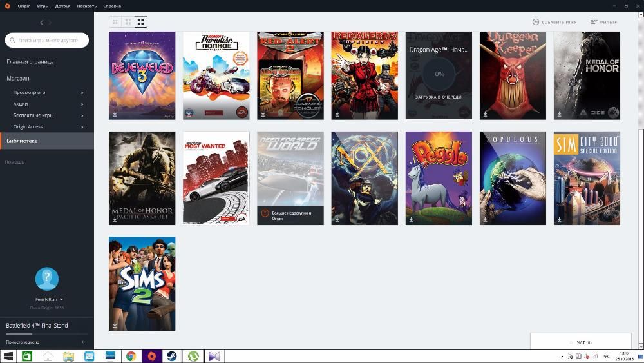
Task: Open the Чат (0) panel
Action: tap(581, 342)
